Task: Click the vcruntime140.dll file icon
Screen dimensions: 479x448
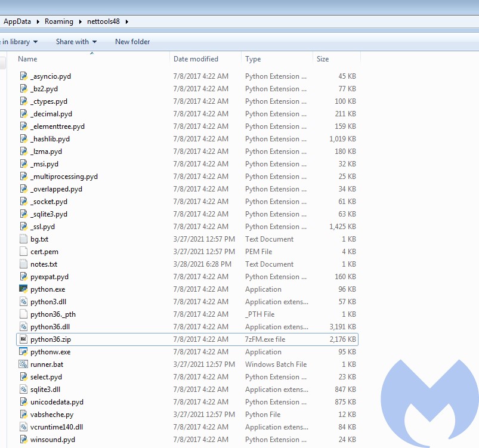Action: tap(23, 427)
